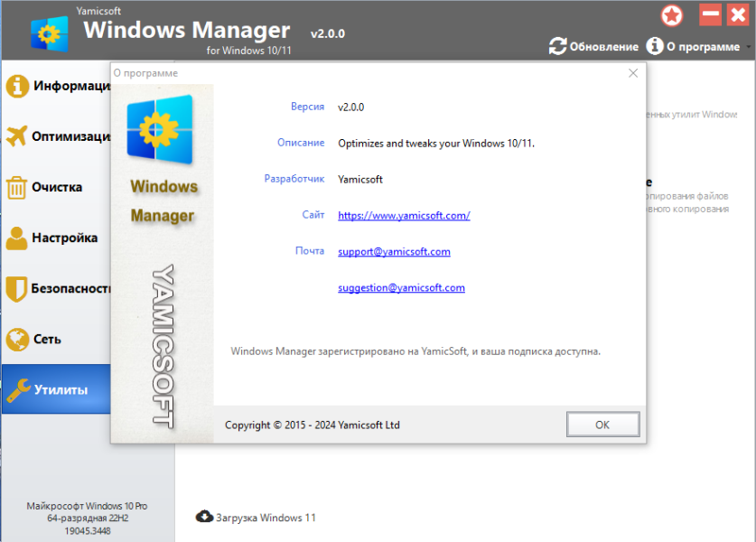Click the support@yamicsoft.com email link
The height and width of the screenshot is (542, 756).
tap(394, 252)
